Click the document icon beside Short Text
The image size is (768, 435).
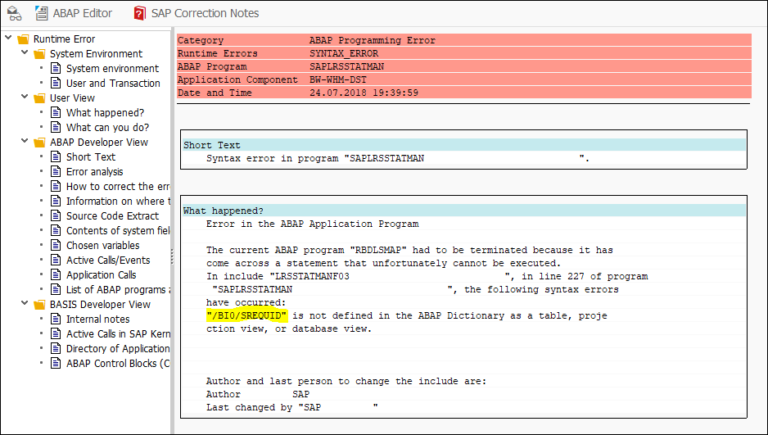(x=56, y=157)
